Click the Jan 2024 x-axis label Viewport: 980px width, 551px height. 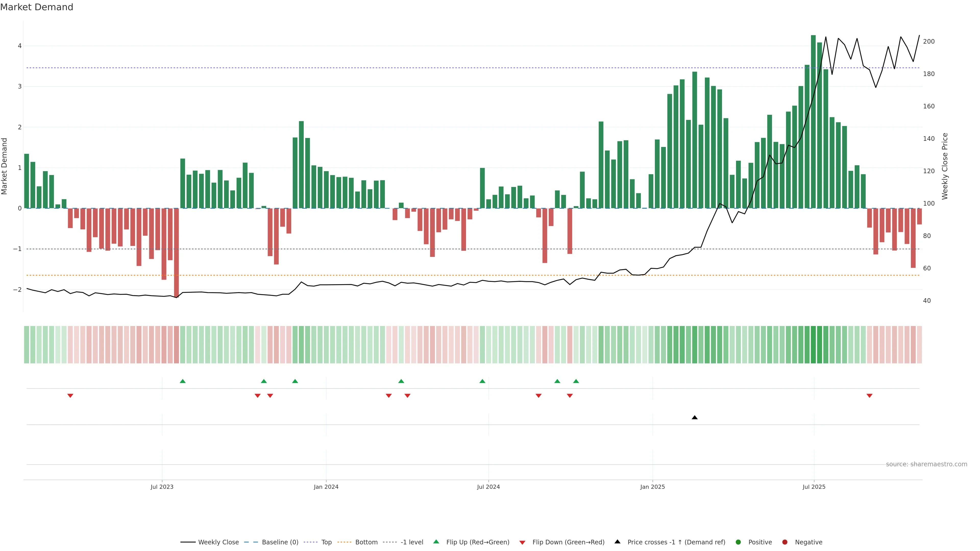click(326, 487)
